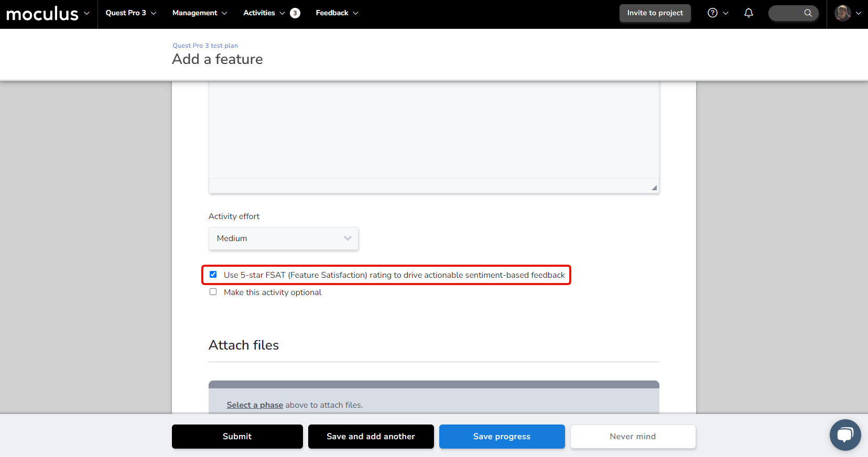The image size is (868, 457).
Task: Check Make this activity optional
Action: pyautogui.click(x=213, y=292)
